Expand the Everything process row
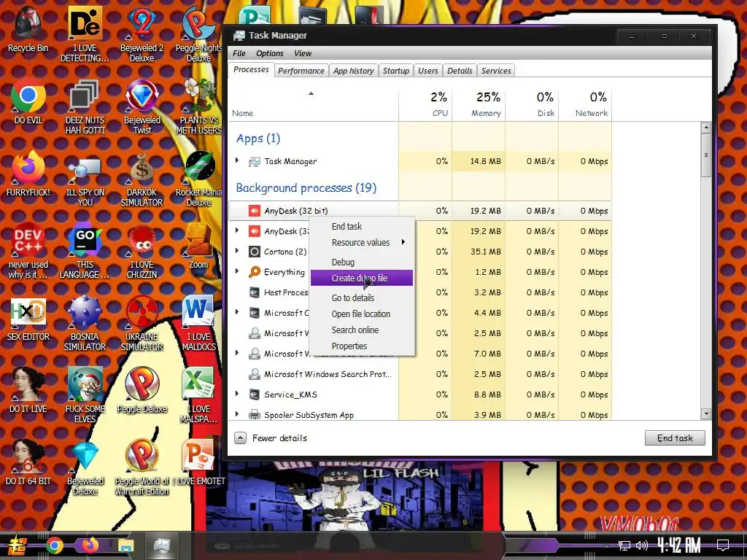This screenshot has height=560, width=747. click(x=237, y=271)
